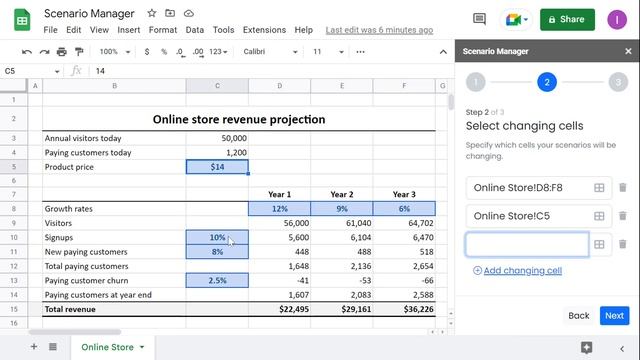Open the File menu
Image resolution: width=640 pixels, height=360 pixels.
[50, 30]
